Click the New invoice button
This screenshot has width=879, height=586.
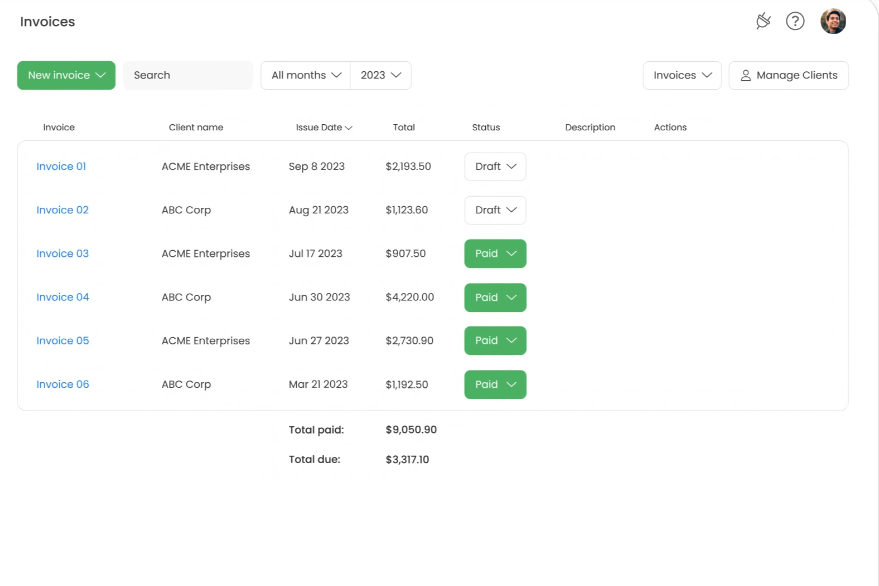coord(60,75)
